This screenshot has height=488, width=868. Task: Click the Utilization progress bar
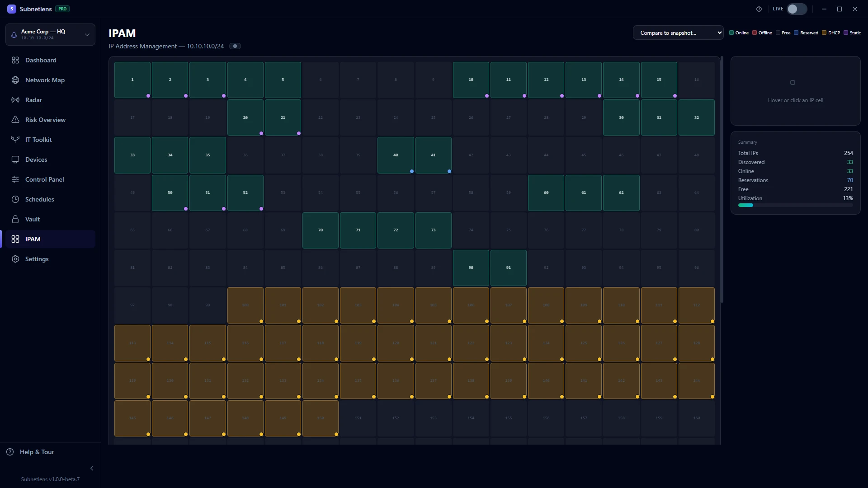796,205
